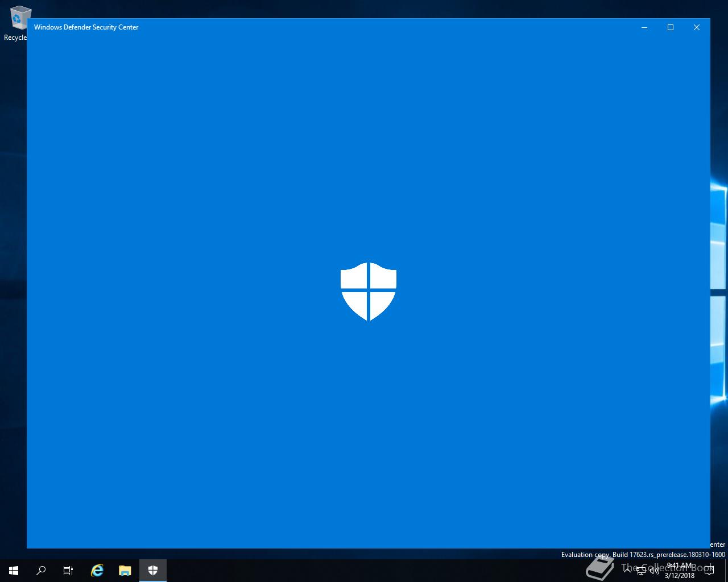728x582 pixels.
Task: Minimize Windows Defender Security Center window
Action: (x=644, y=27)
